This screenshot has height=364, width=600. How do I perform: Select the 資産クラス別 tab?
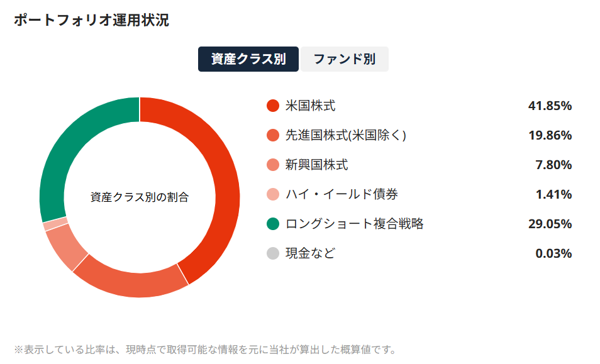click(x=247, y=59)
